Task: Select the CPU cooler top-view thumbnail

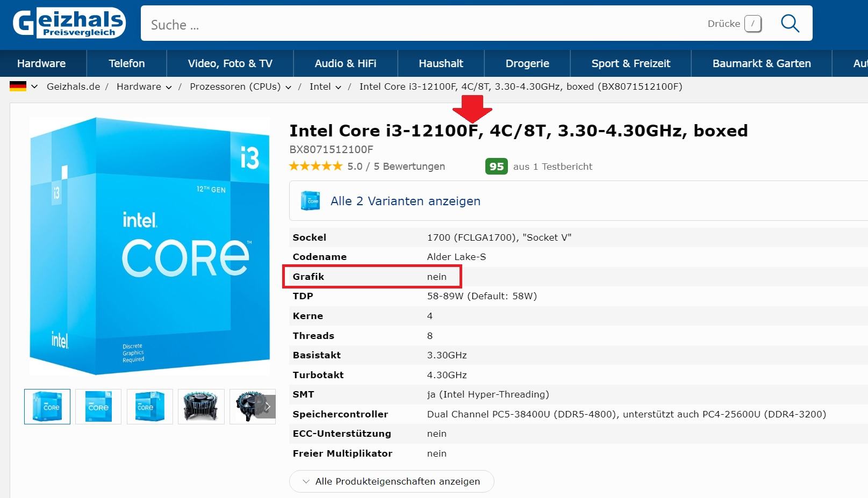Action: 201,407
